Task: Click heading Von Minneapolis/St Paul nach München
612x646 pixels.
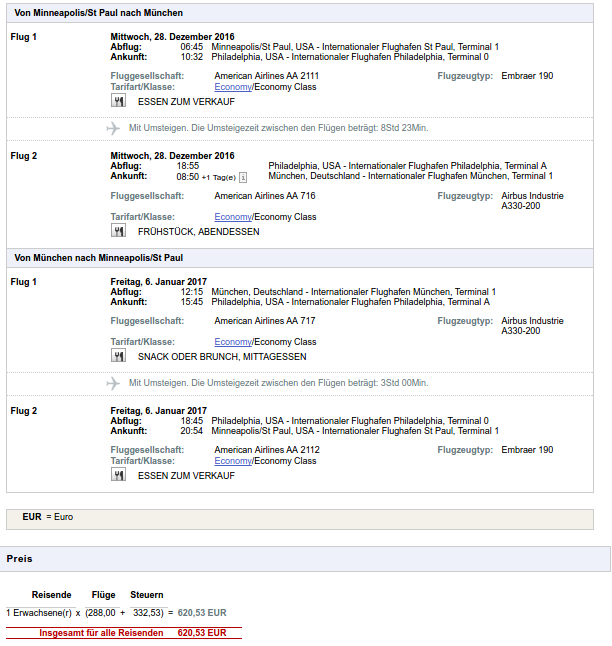Action: [98, 13]
